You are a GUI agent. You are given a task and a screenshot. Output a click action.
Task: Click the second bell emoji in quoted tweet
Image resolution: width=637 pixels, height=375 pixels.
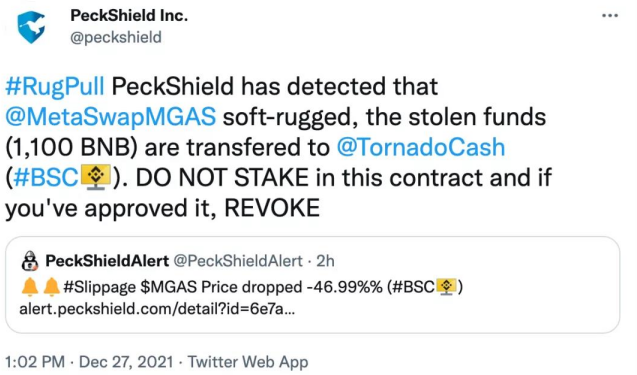(52, 287)
